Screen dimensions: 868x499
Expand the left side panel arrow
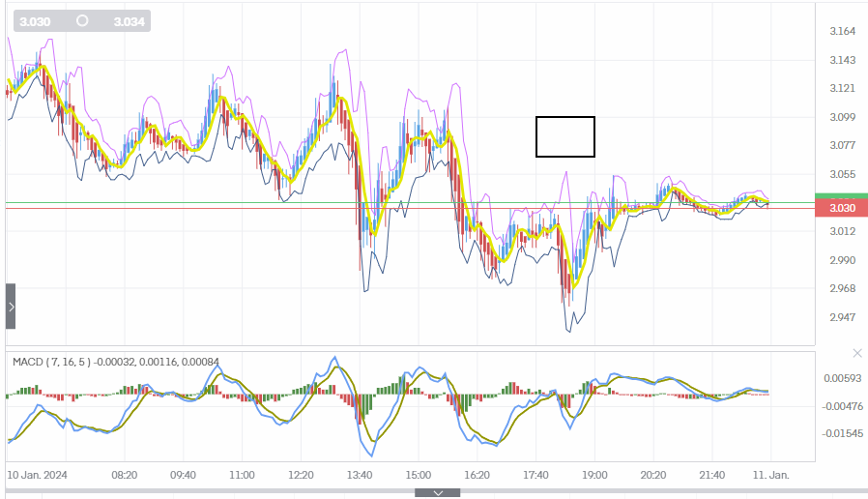[11, 307]
